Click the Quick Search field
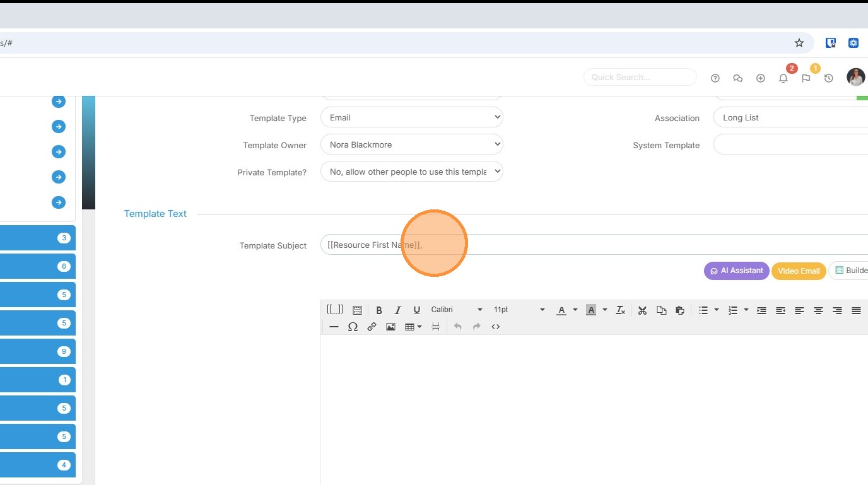868x485 pixels. (x=640, y=77)
